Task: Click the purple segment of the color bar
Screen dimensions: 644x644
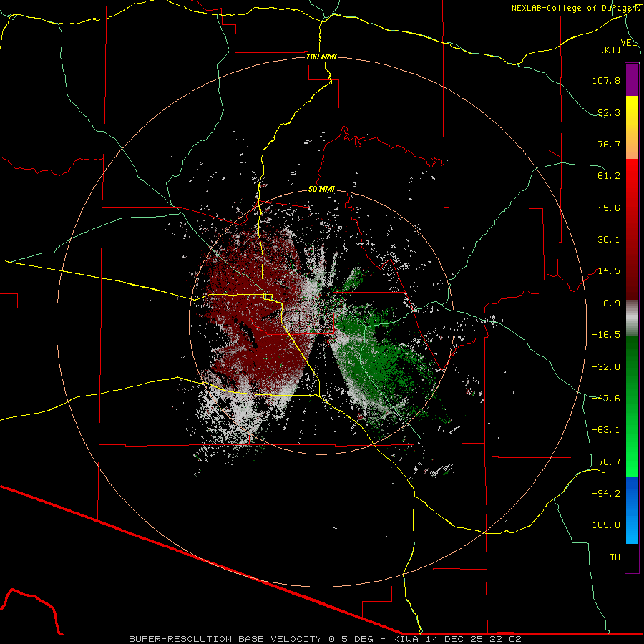Action: point(632,79)
